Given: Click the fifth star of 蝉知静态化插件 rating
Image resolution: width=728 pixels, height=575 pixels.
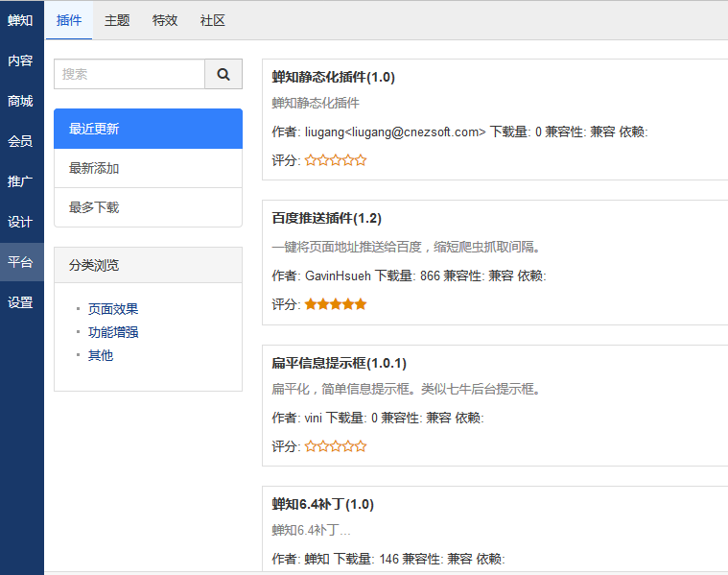Looking at the screenshot, I should [x=361, y=160].
